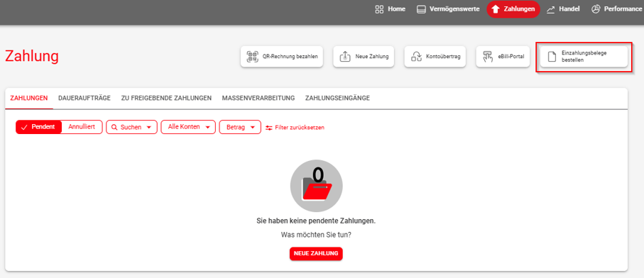The image size is (644, 278).
Task: Click the filter reset sliders icon
Action: pos(269,128)
